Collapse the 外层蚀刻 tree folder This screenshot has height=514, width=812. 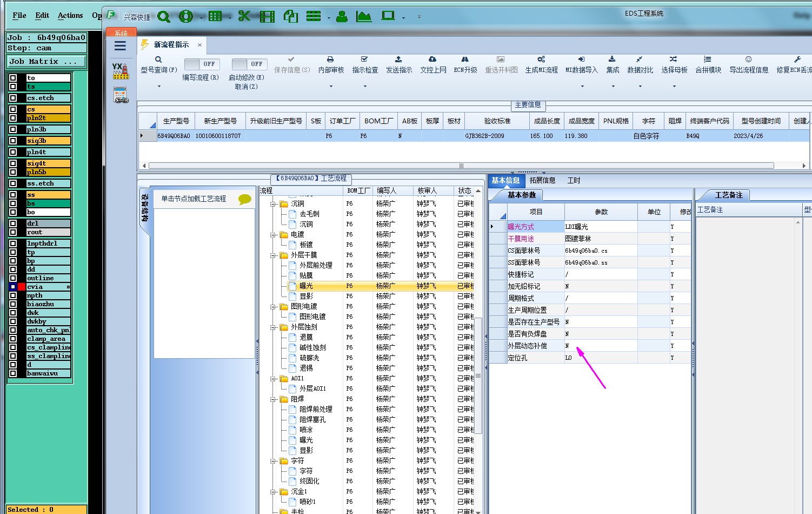(274, 327)
